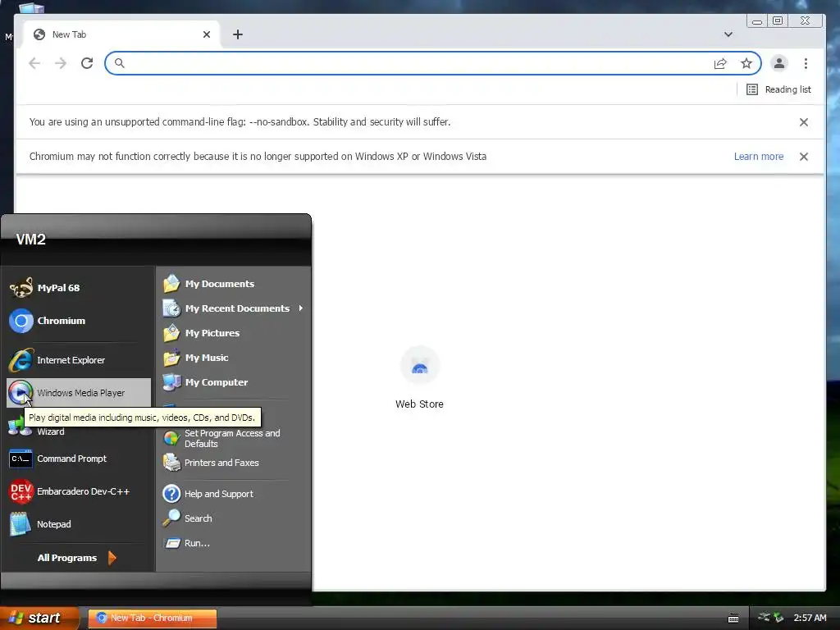Follow the Learn more link

[759, 157]
